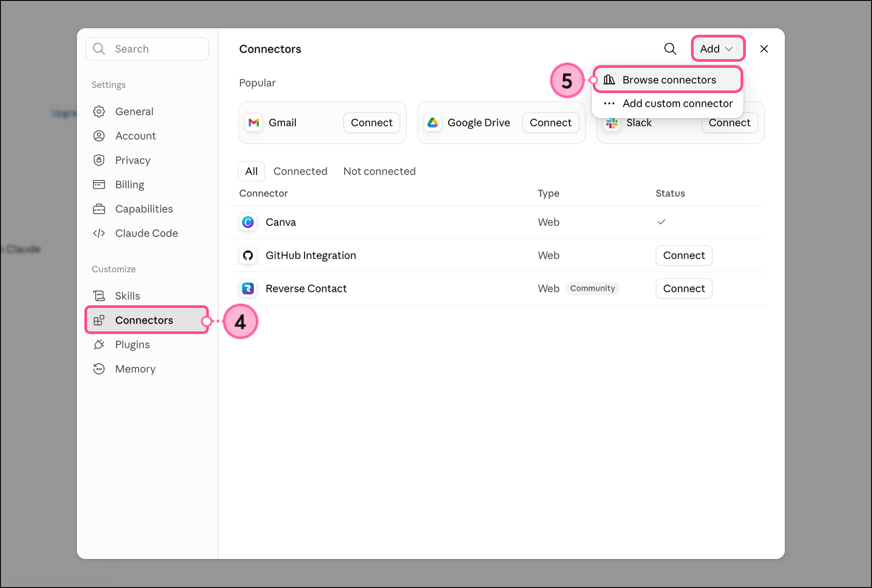The width and height of the screenshot is (872, 588).
Task: Switch to the Connected tab
Action: pyautogui.click(x=300, y=171)
